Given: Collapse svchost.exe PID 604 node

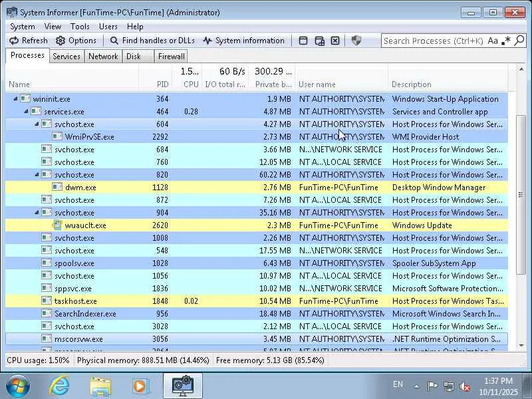Looking at the screenshot, I should [x=37, y=124].
